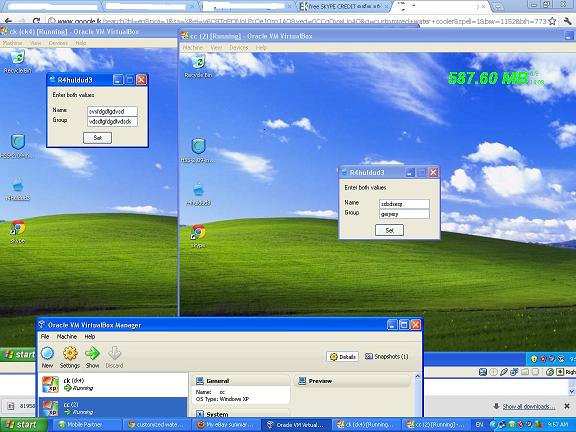Open View menu in ck VM window
Viewport: 576px width, 432px height.
pyautogui.click(x=36, y=43)
